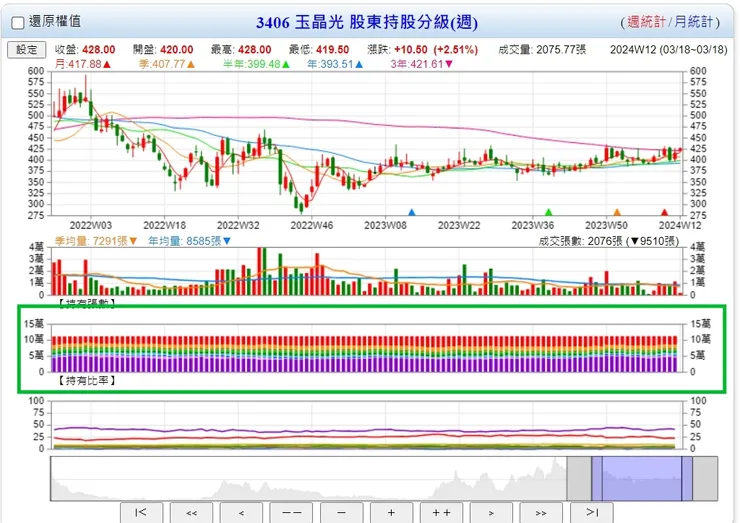This screenshot has width=740, height=523.
Task: Click the 2023W36 x-axis label
Action: coord(533,225)
